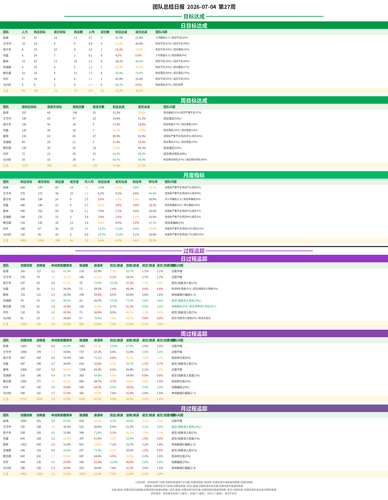Image resolution: width=388 pixels, height=500 pixels.
Task: Click 团队 column header in 月度指标 table
Action: (x=6, y=182)
